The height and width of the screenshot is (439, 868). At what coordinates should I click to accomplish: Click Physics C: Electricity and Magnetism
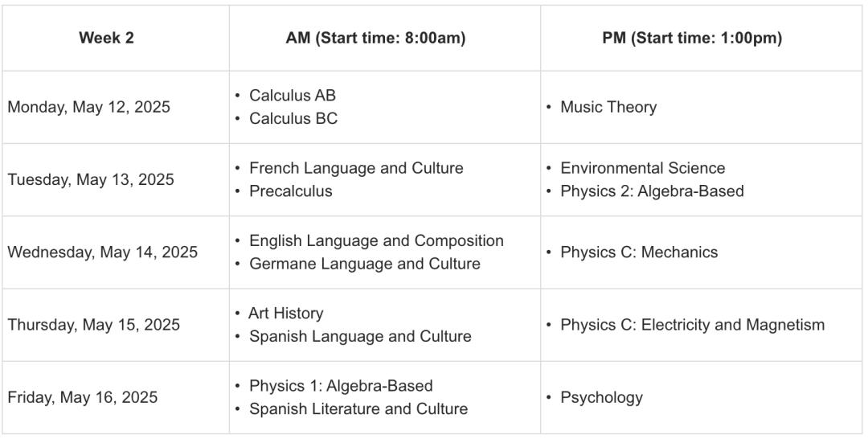[x=692, y=325]
